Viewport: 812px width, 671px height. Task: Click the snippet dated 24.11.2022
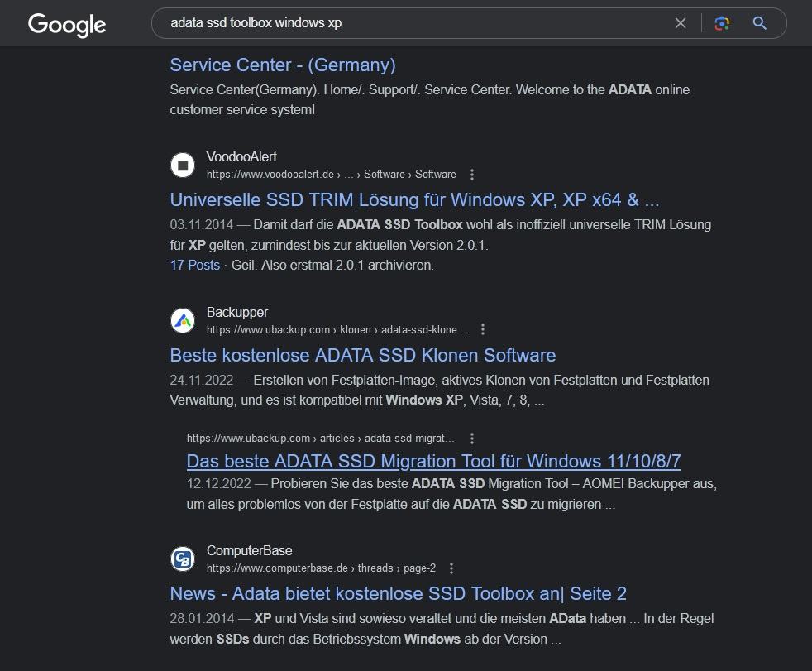(440, 391)
